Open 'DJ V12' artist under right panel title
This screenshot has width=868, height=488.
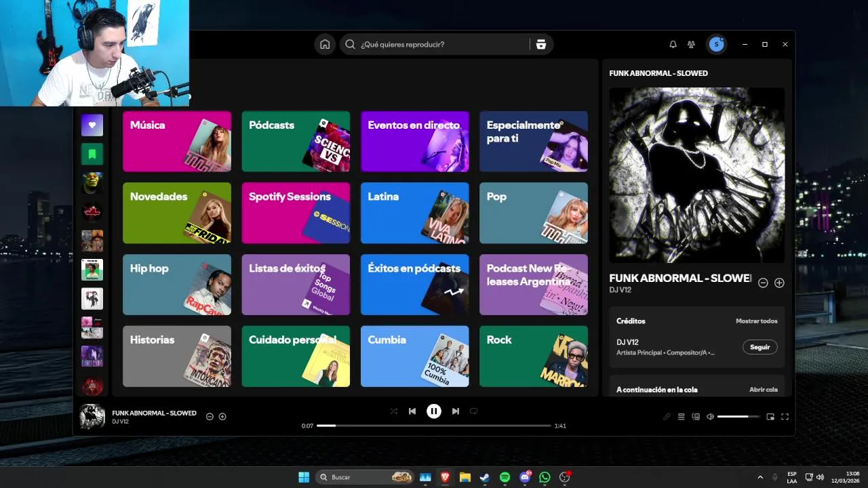[x=620, y=289]
